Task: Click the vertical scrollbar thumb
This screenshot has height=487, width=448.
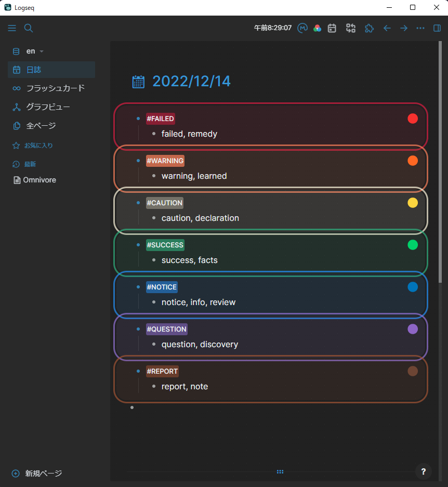Action: pyautogui.click(x=440, y=162)
